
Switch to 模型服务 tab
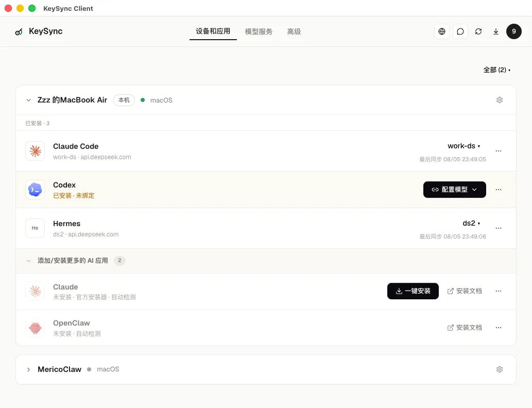259,31
